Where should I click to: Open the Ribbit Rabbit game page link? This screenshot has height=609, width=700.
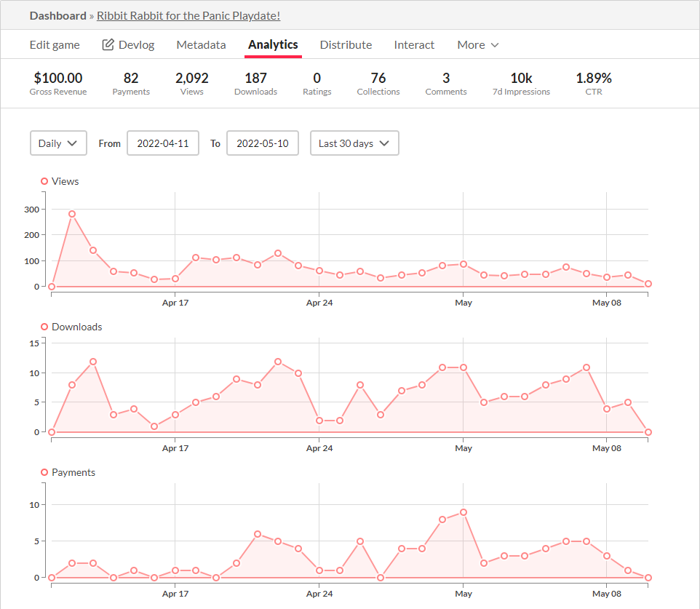point(188,15)
